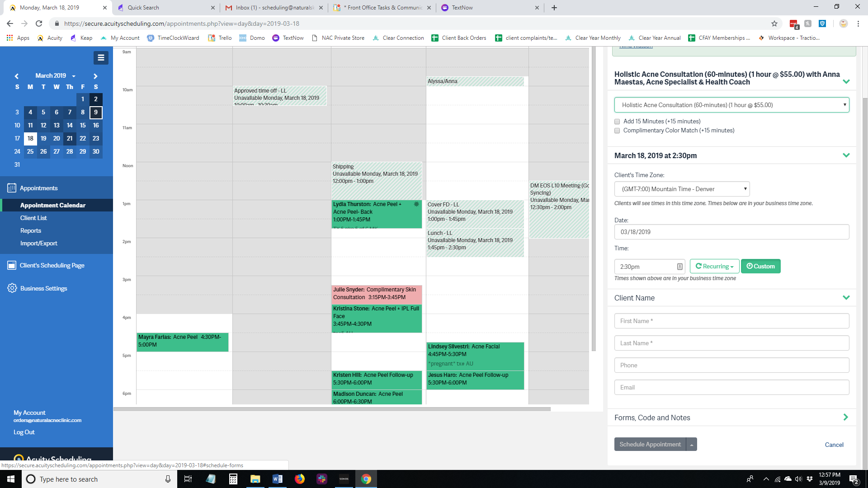Screen dimensions: 868x488
Task: Open the Windows notification center icon
Action: (854, 479)
